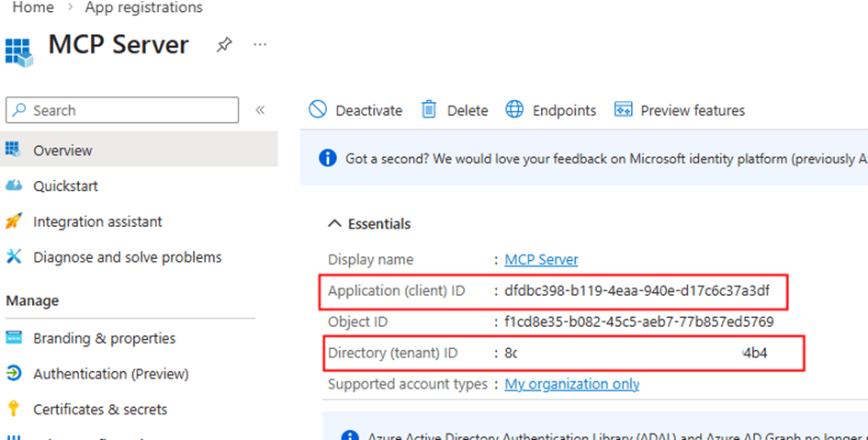This screenshot has height=440, width=868.
Task: Open Branding & properties menu item
Action: pos(104,338)
